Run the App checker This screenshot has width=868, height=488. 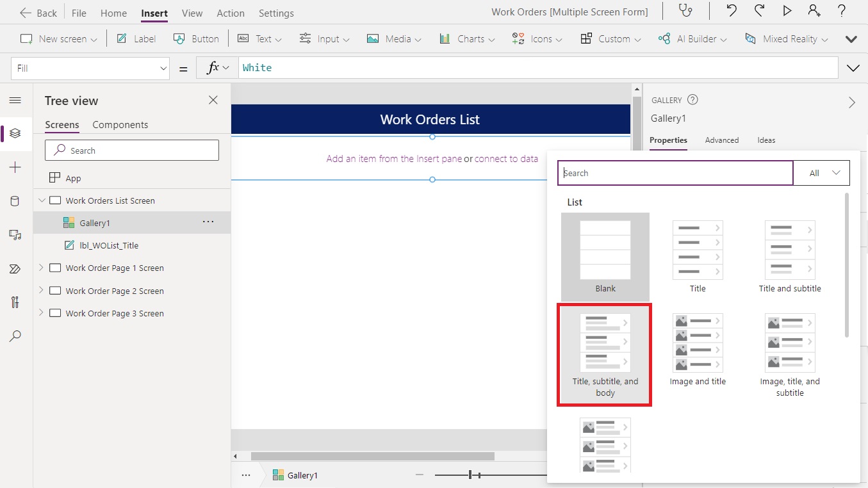(x=685, y=12)
